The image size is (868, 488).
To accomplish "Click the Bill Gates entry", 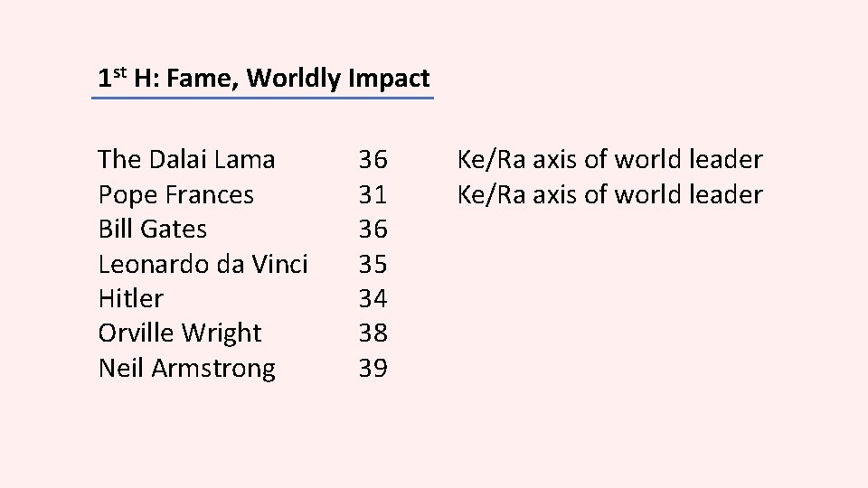I will click(152, 229).
